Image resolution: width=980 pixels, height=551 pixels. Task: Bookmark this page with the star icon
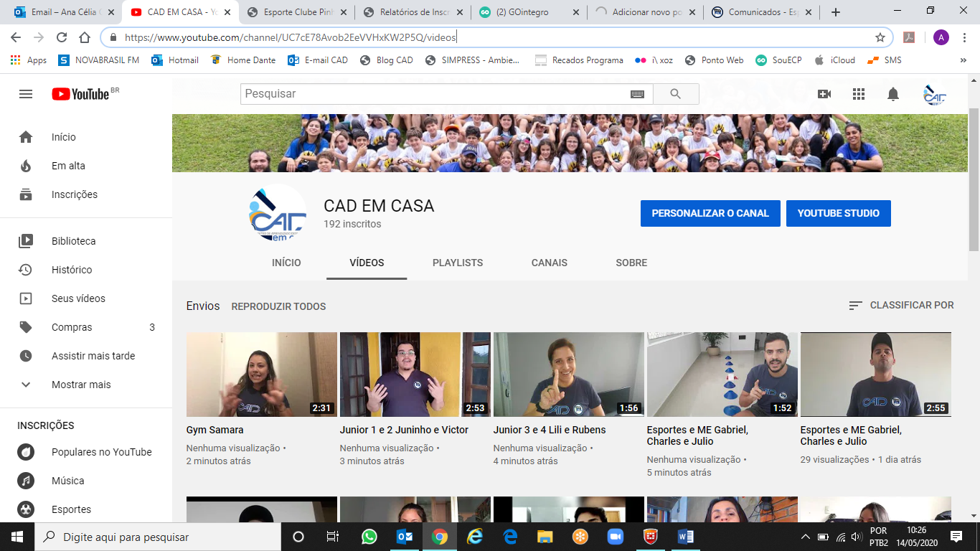(880, 37)
